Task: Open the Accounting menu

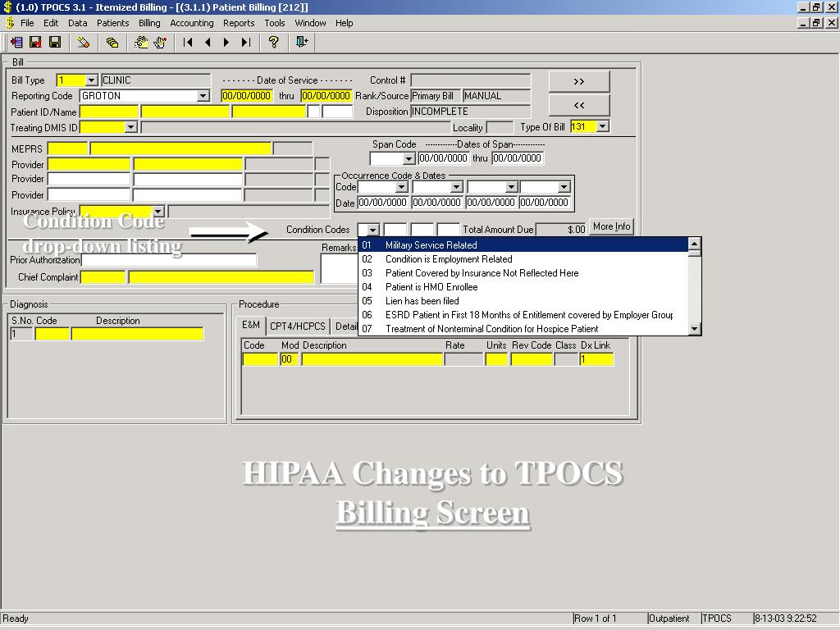Action: point(192,23)
